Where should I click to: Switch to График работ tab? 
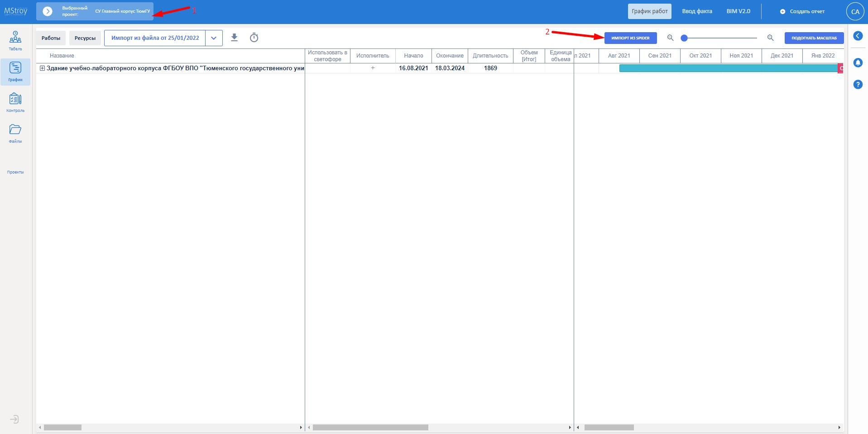(x=649, y=11)
